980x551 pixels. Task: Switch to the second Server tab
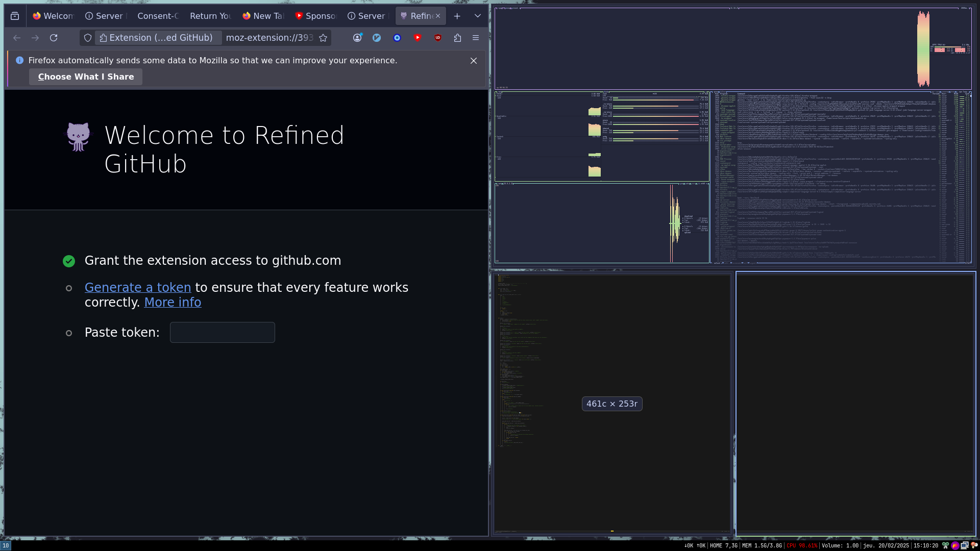point(367,16)
